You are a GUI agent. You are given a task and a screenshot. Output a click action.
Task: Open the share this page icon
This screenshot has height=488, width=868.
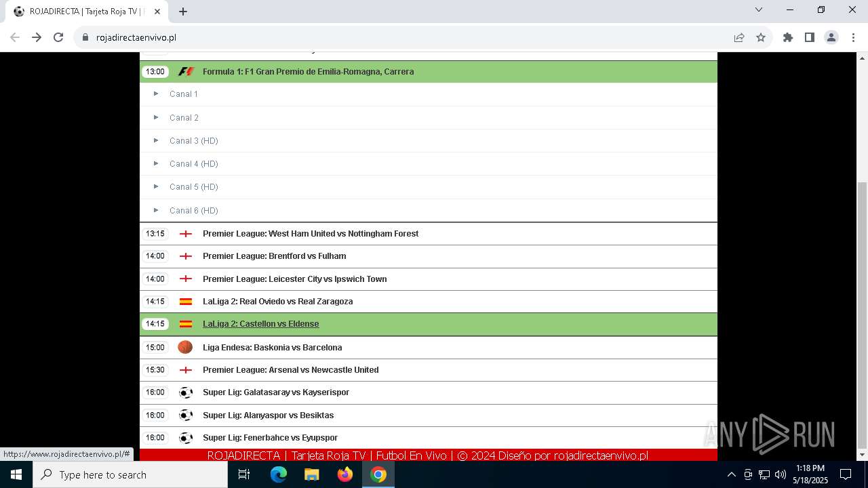pos(739,37)
